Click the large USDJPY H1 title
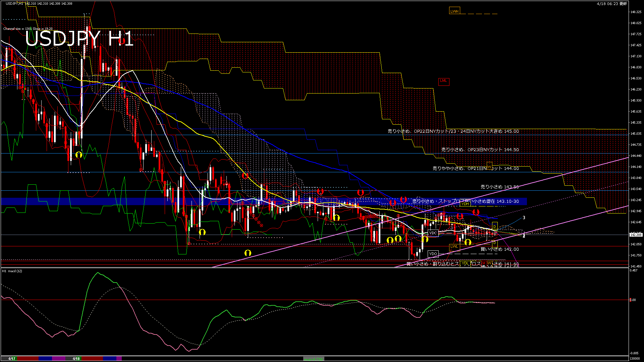 click(x=79, y=39)
